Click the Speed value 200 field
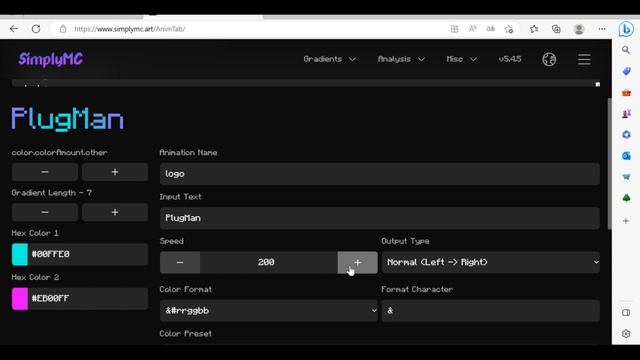 (x=269, y=262)
